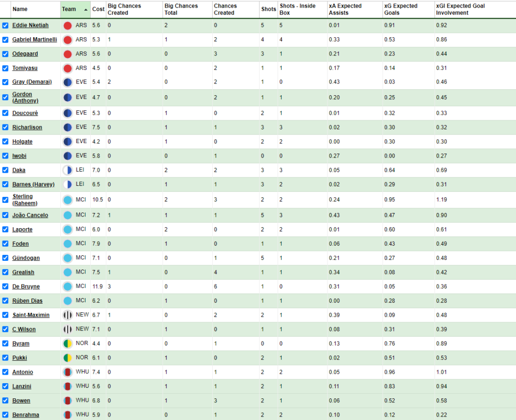Deselect De Bruyne's row checkbox
This screenshot has width=516, height=420.
point(6,287)
